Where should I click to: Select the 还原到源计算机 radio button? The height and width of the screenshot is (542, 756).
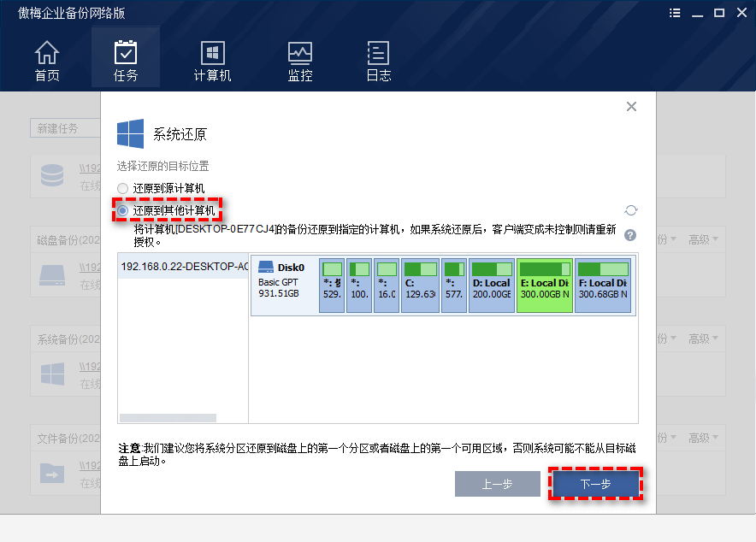tap(122, 188)
